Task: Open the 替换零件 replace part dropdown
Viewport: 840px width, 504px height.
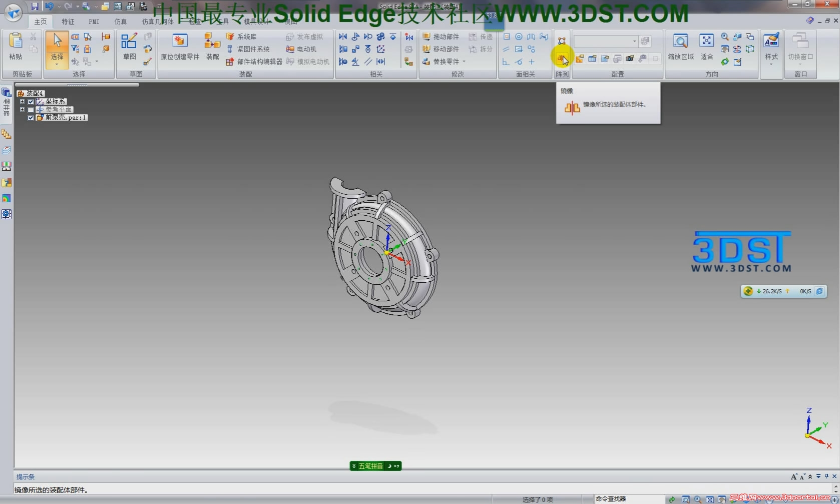Action: click(463, 61)
